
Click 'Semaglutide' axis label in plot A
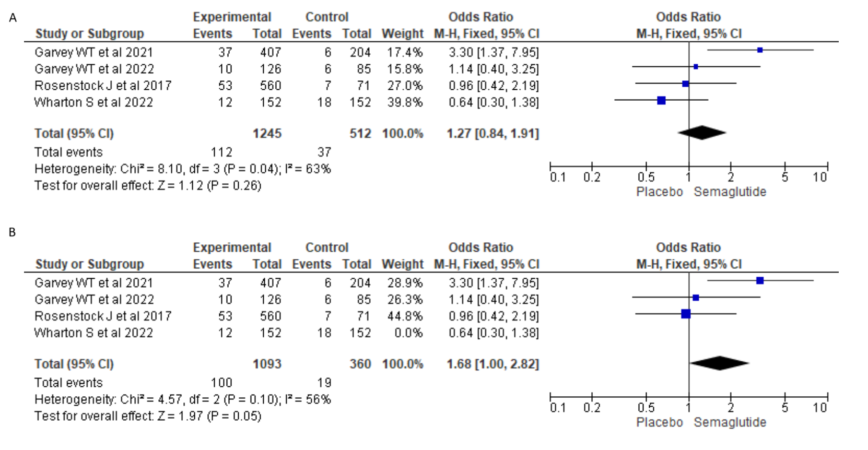[x=730, y=192]
